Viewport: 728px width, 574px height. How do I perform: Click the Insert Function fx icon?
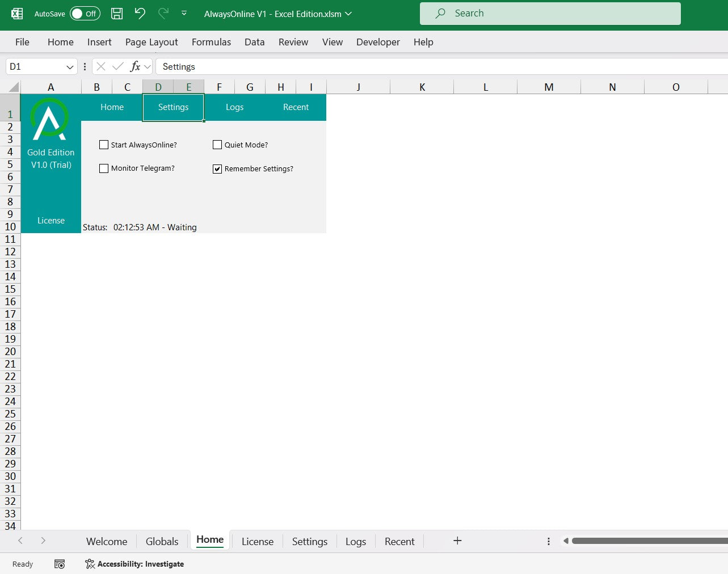pyautogui.click(x=135, y=67)
